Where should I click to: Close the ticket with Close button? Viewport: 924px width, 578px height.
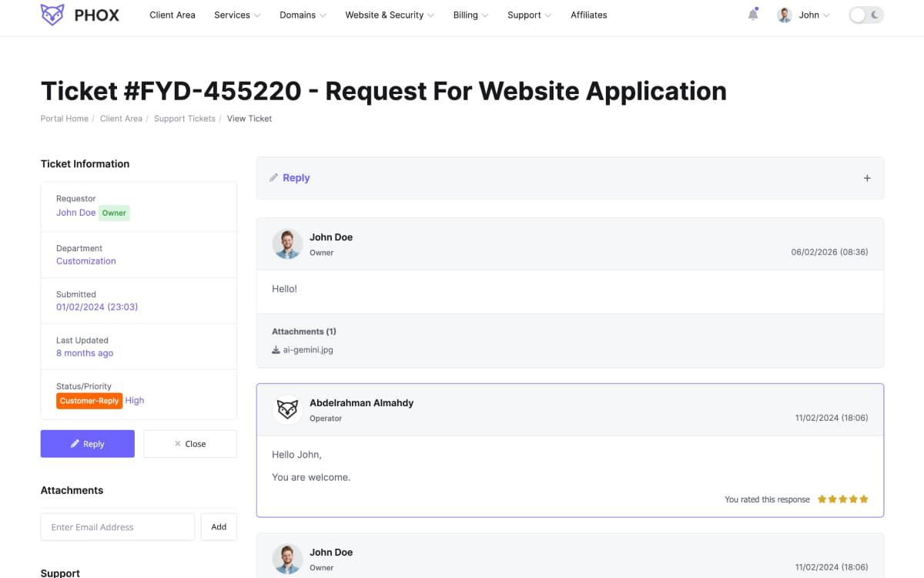point(190,444)
